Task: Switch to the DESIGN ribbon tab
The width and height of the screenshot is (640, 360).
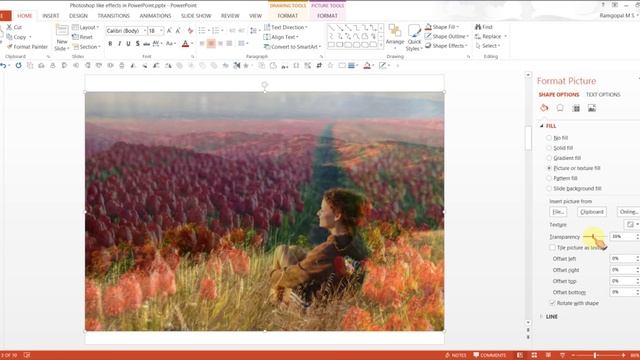Action: [x=78, y=16]
